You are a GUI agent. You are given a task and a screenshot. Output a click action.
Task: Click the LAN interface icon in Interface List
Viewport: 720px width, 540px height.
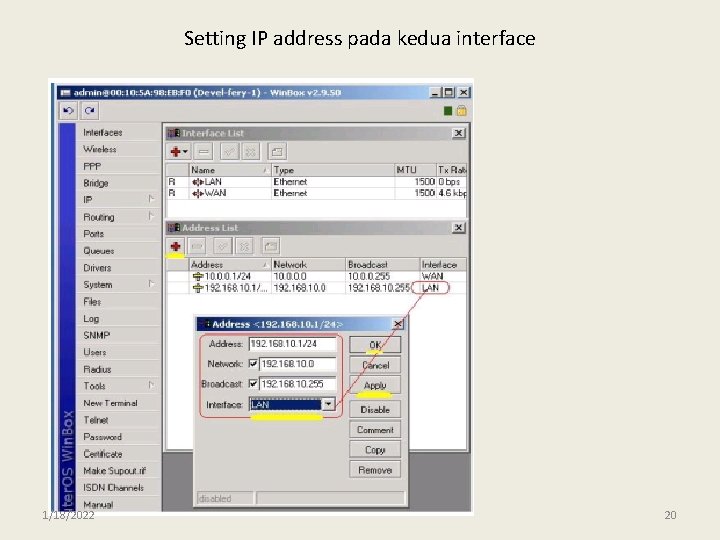click(198, 182)
